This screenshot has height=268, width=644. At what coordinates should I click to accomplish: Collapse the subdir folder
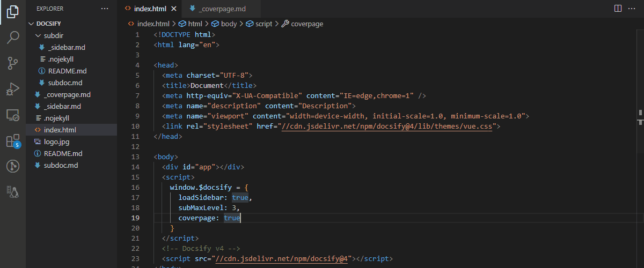(71, 35)
